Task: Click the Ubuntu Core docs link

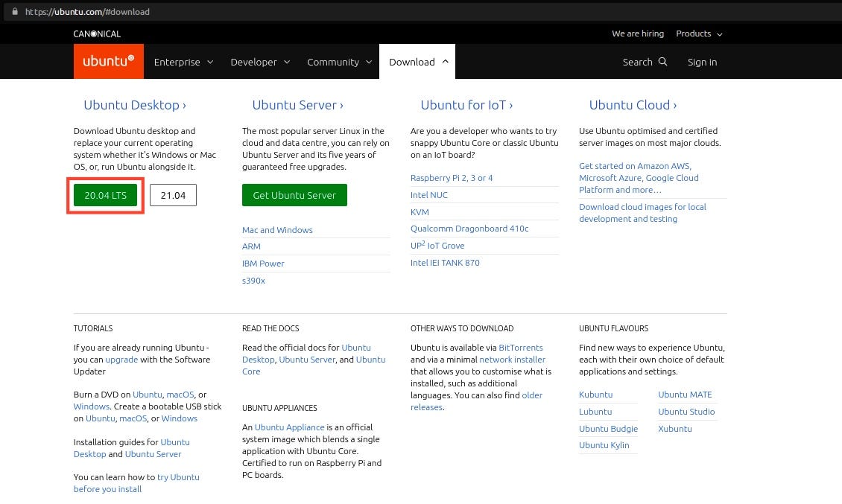Action: (314, 366)
